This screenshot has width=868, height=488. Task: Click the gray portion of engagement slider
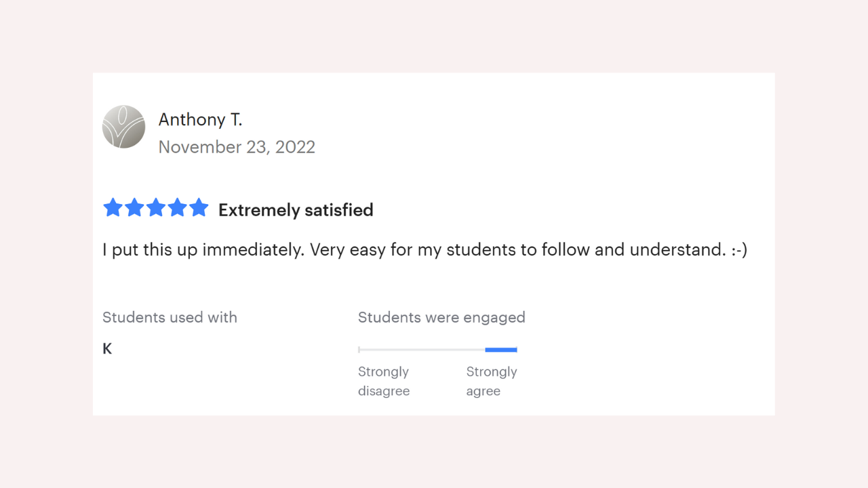click(x=422, y=350)
